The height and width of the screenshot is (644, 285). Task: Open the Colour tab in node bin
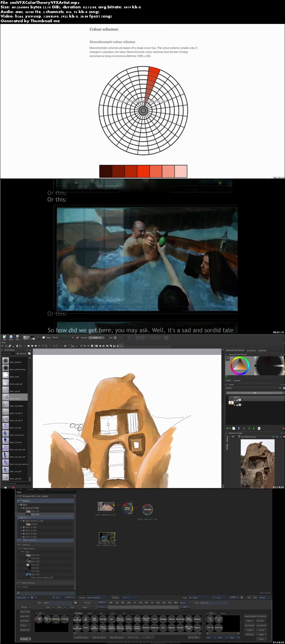click(90, 613)
